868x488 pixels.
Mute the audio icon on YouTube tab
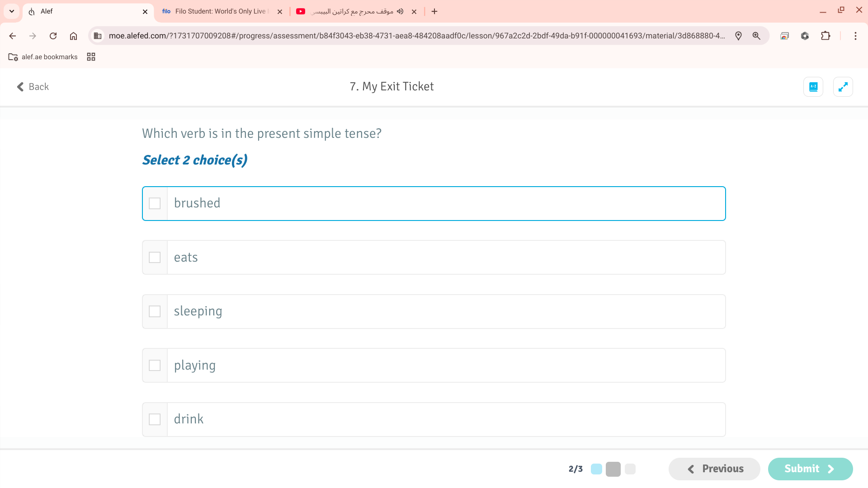click(400, 11)
